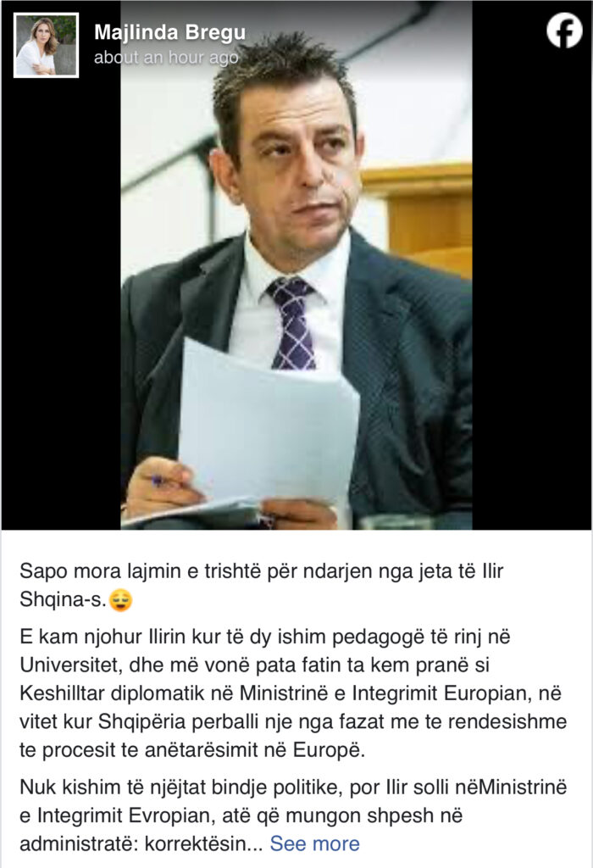This screenshot has height=868, width=593.
Task: Select the paragraph starting 'Nuk kishim të njëjtat'
Action: [x=293, y=815]
